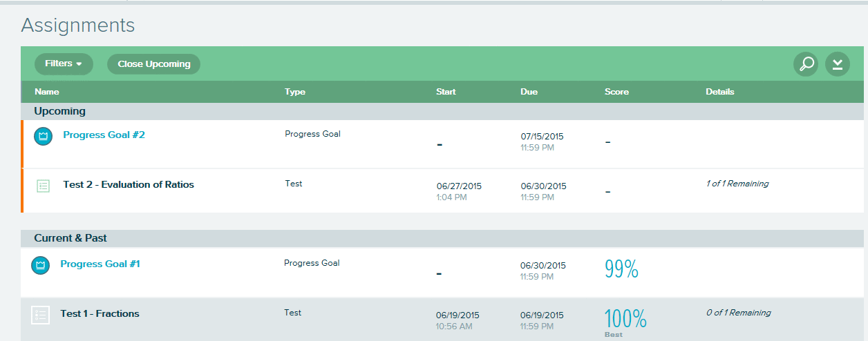868x341 pixels.
Task: Expand the Filters dropdown
Action: (64, 64)
